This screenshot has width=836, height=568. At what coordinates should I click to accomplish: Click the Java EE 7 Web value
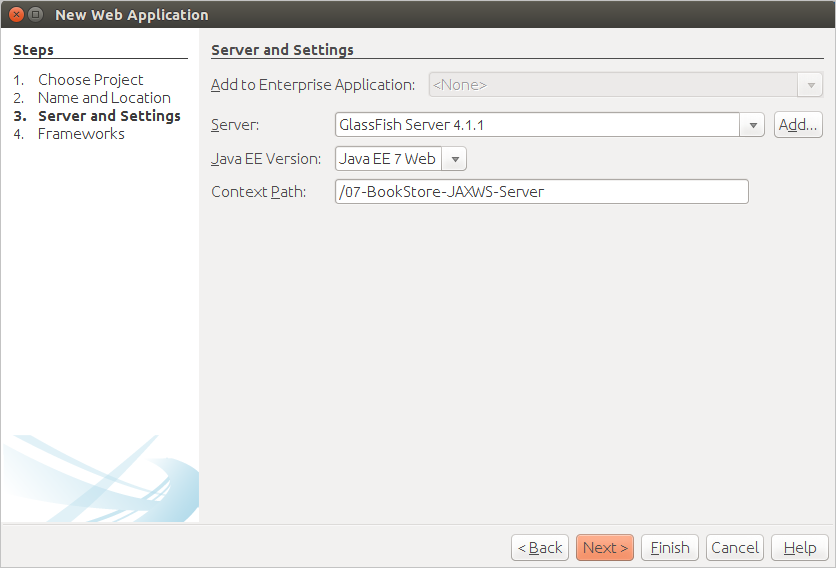(388, 159)
